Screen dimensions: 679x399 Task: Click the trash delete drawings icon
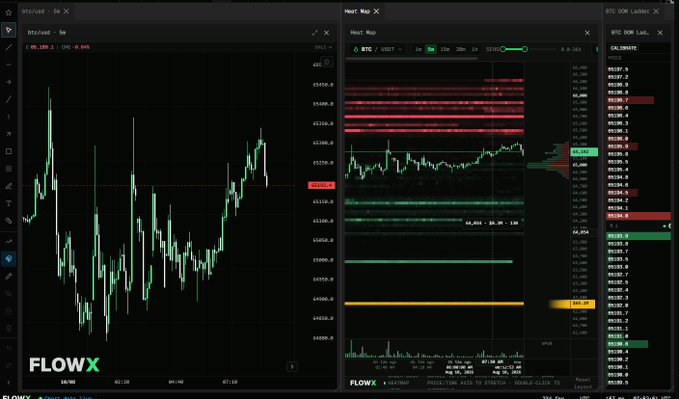pos(9,328)
